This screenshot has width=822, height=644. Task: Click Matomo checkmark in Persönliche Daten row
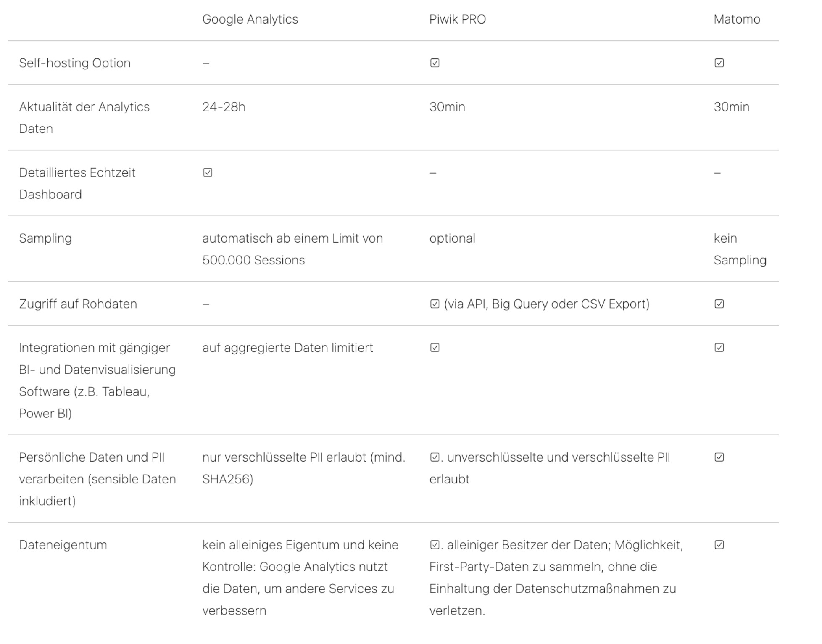pos(719,457)
